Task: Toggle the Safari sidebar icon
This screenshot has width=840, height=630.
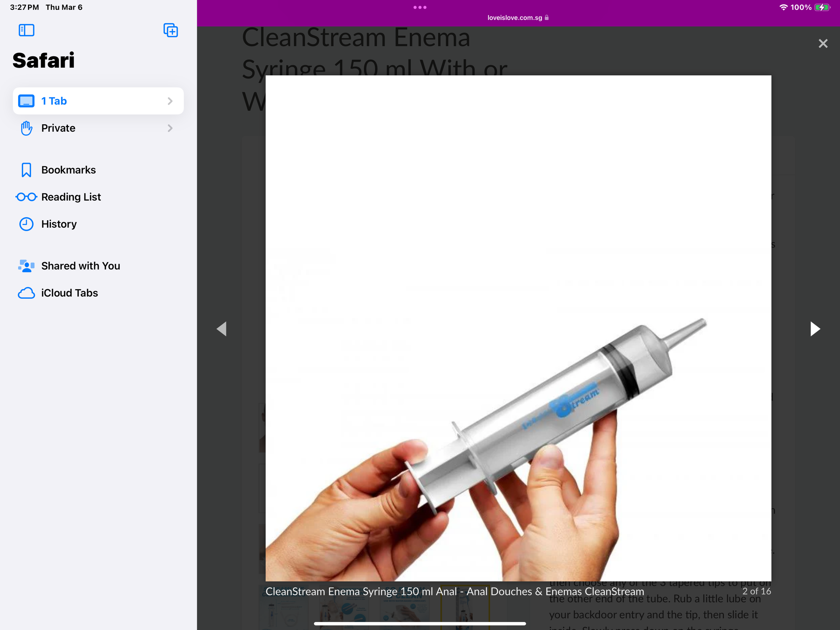Action: pyautogui.click(x=26, y=30)
